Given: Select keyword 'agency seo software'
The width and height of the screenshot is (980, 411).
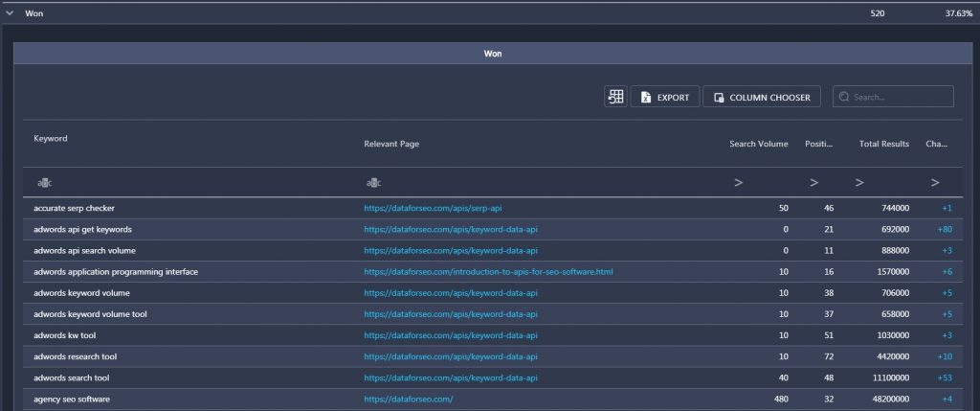Looking at the screenshot, I should [x=72, y=400].
